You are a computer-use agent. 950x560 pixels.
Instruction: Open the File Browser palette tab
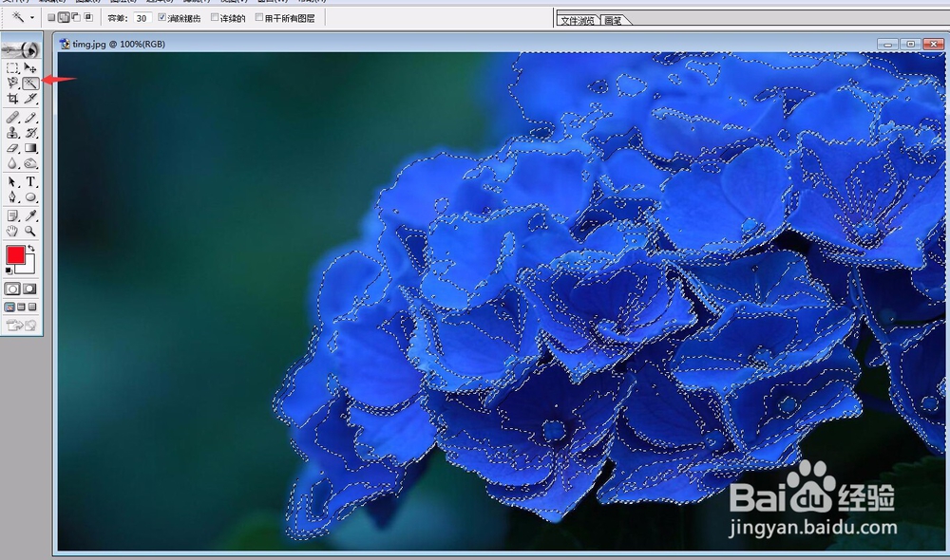(578, 20)
